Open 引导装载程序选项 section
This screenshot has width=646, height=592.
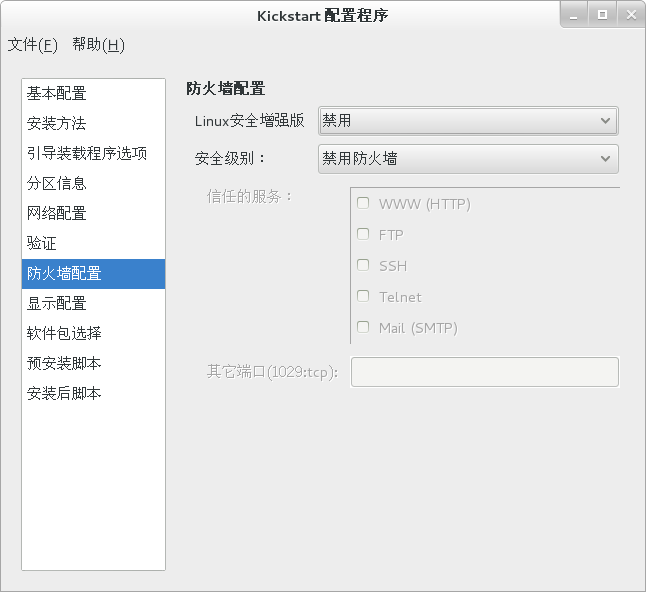(94, 154)
